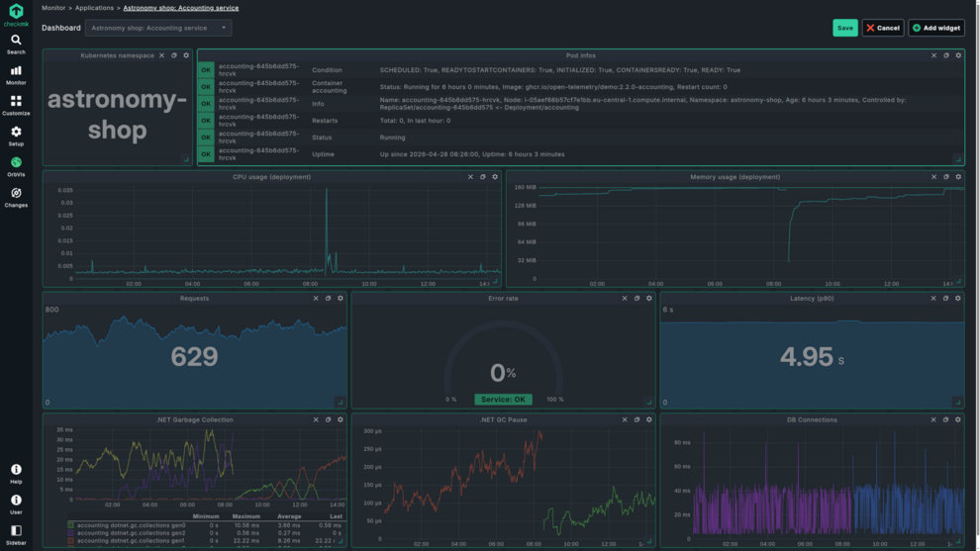Clone the Requests widget
Viewport: 980px width, 551px height.
tap(328, 299)
